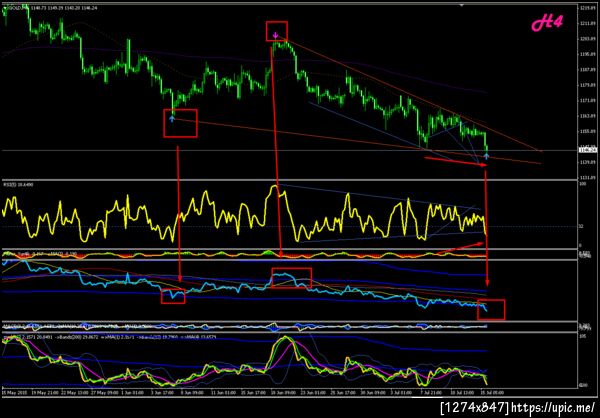600x418 pixels.
Task: Click the upic.me link in the watermark
Action: click(x=553, y=407)
